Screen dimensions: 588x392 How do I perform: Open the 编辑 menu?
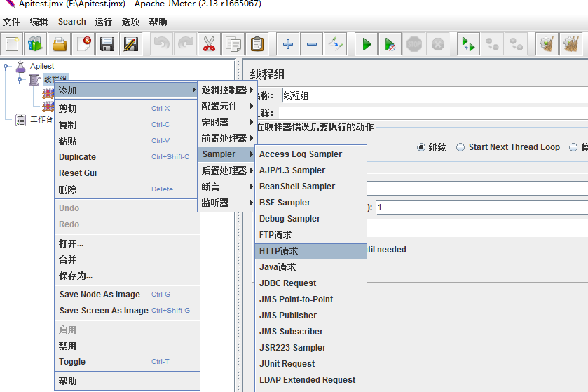39,22
